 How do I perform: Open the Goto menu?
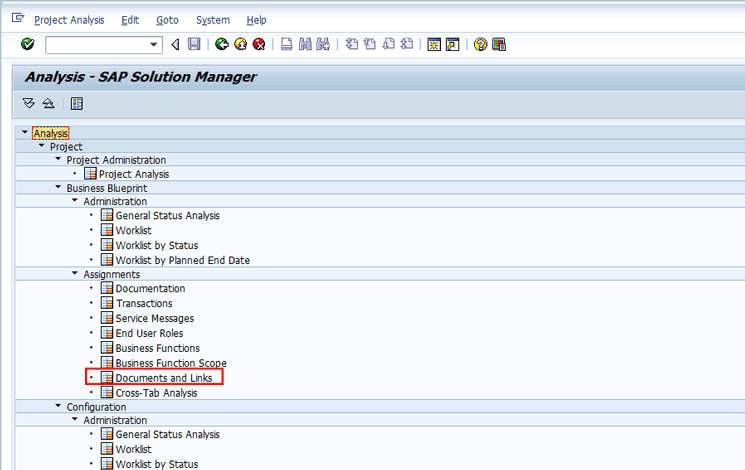[167, 20]
